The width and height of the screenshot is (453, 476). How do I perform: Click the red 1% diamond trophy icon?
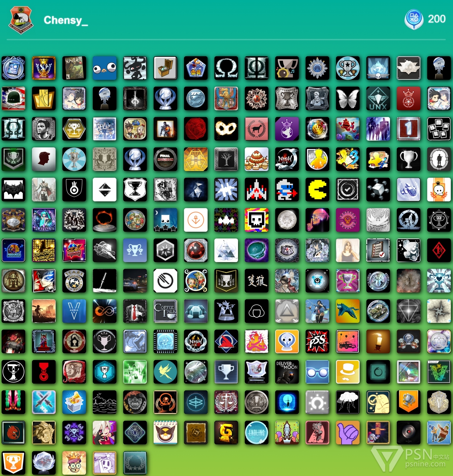pyautogui.click(x=439, y=250)
